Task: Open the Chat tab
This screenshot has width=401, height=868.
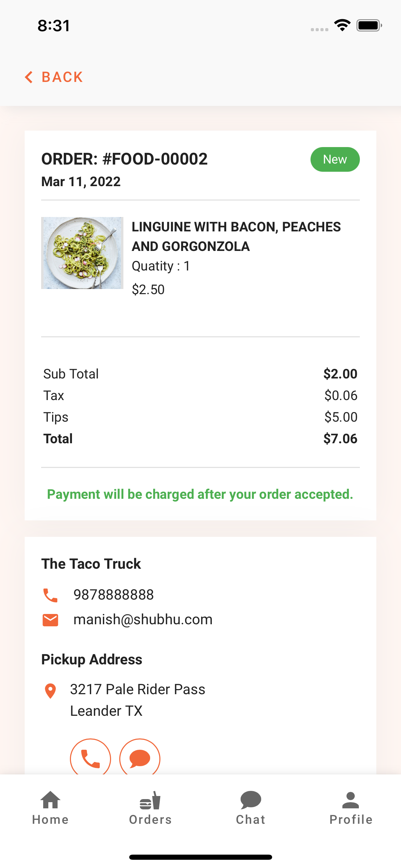Action: 251,808
